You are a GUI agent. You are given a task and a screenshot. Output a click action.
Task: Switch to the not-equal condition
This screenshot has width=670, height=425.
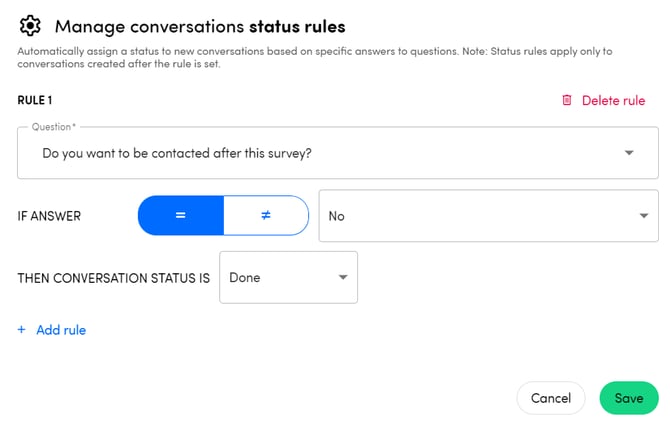pyautogui.click(x=266, y=215)
